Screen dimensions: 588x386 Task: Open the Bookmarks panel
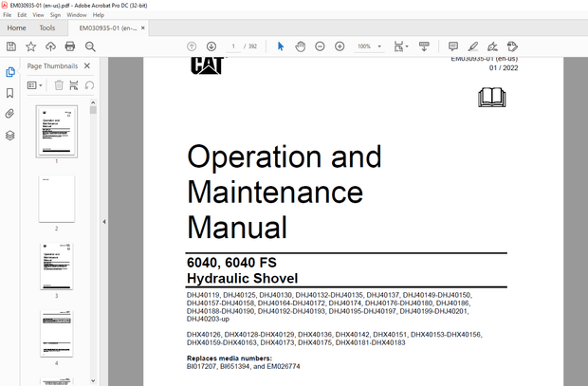(10, 93)
